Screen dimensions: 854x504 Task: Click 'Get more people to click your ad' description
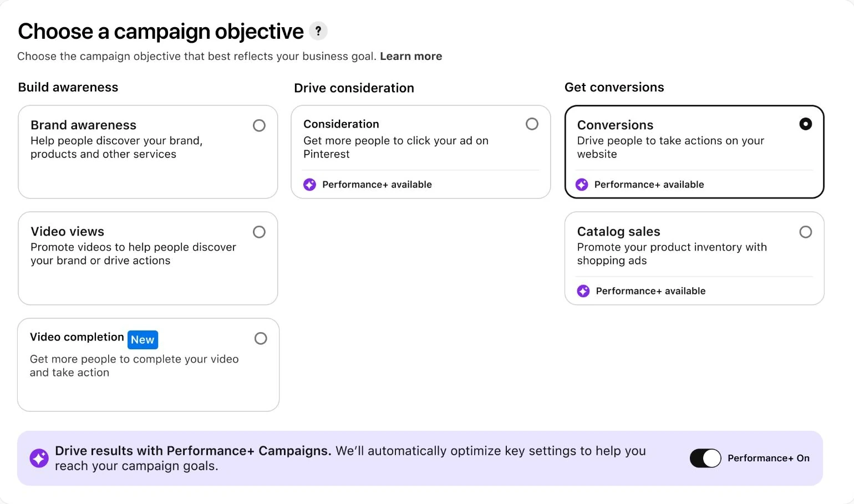[x=396, y=147]
